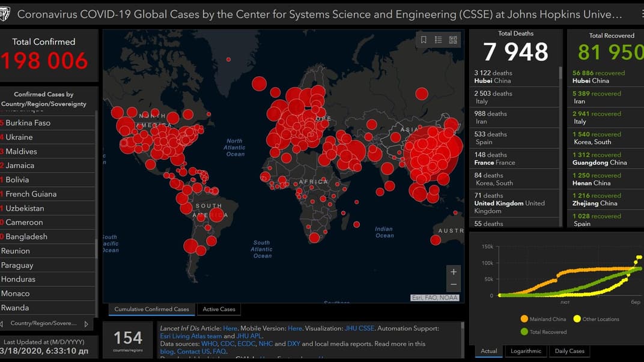Zoom out on the map with minus button

click(454, 285)
